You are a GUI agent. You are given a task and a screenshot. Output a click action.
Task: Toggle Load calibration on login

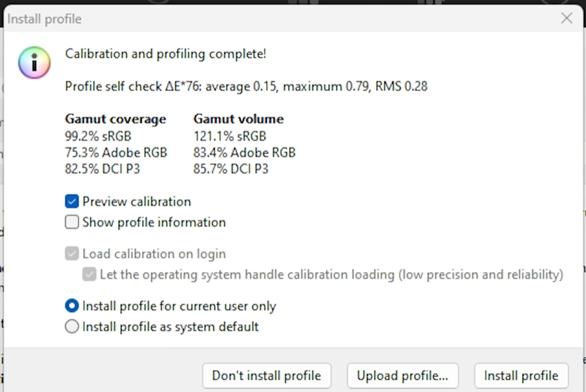72,253
